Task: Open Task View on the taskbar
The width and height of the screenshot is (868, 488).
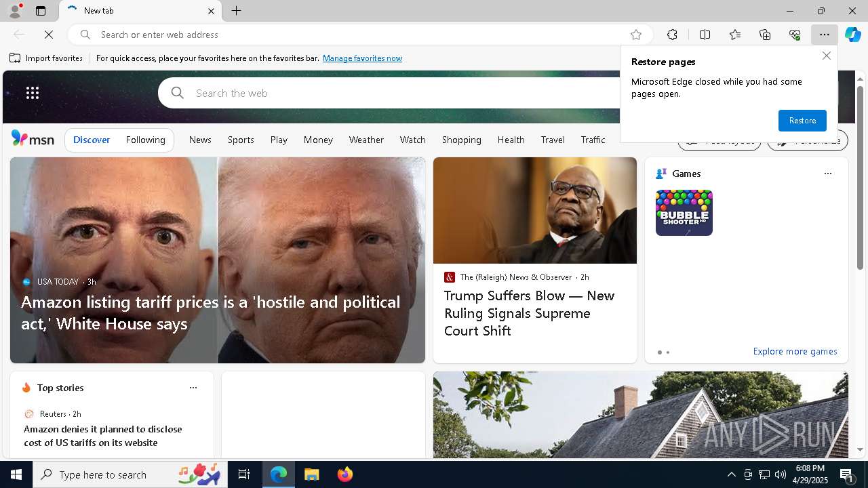Action: (x=244, y=474)
